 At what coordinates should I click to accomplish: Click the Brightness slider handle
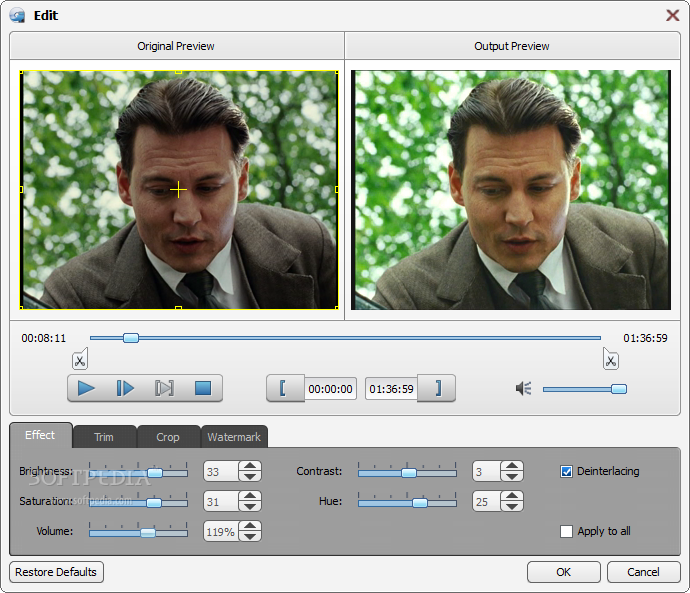pos(155,473)
